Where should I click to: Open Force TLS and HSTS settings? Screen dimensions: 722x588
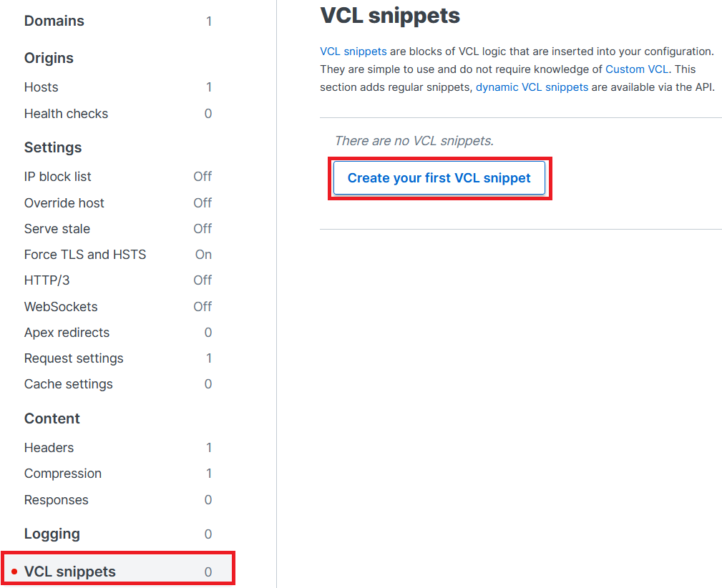coord(85,254)
